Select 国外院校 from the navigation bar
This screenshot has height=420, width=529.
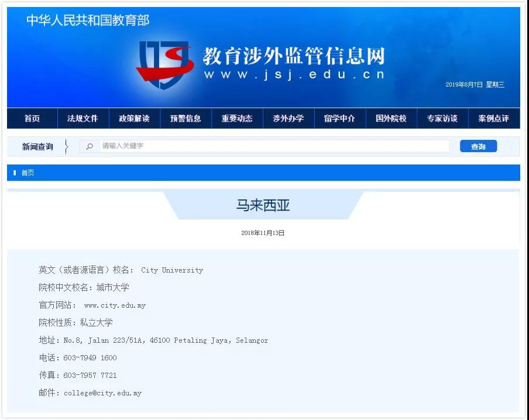pyautogui.click(x=391, y=118)
